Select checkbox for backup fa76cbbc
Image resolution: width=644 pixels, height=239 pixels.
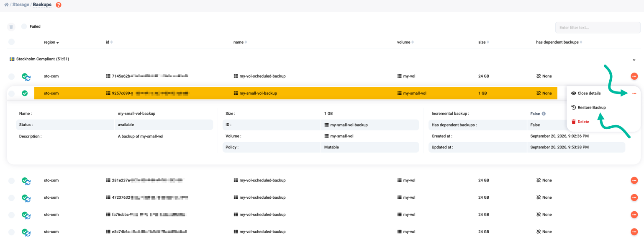click(11, 215)
